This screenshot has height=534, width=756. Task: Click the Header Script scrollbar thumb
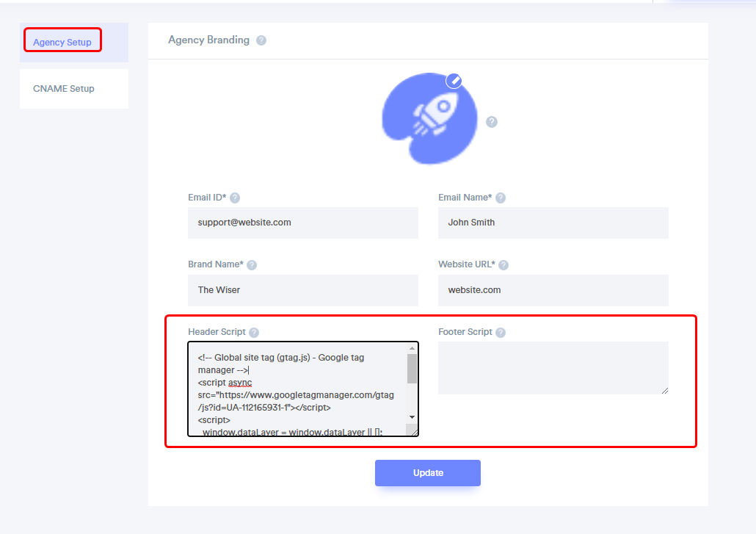point(412,369)
